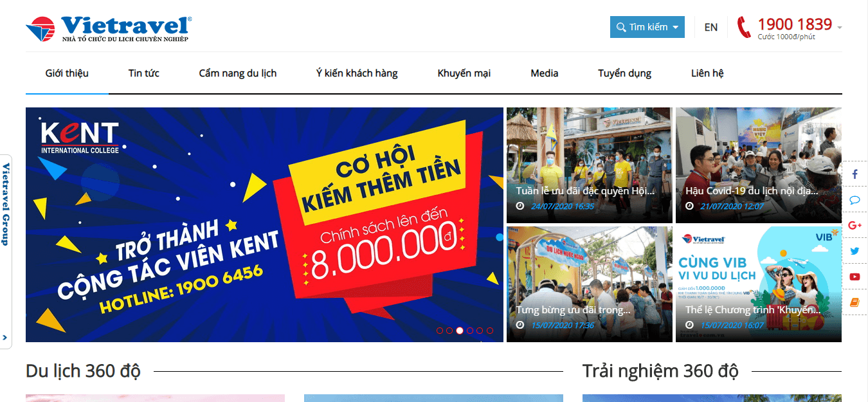Click the orange book icon
868x402 pixels.
(854, 302)
